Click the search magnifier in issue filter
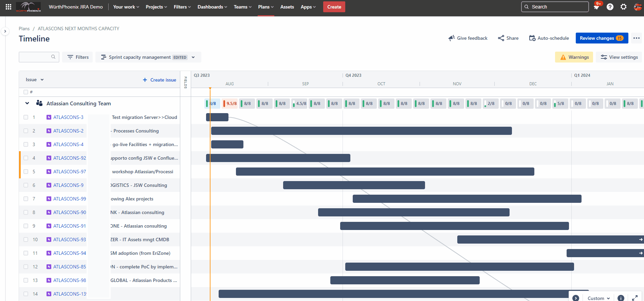The width and height of the screenshot is (644, 301). pos(53,57)
